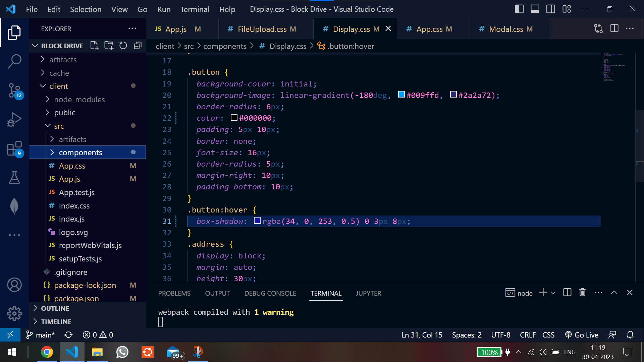Open Source Control view with 12 changes

[x=14, y=90]
